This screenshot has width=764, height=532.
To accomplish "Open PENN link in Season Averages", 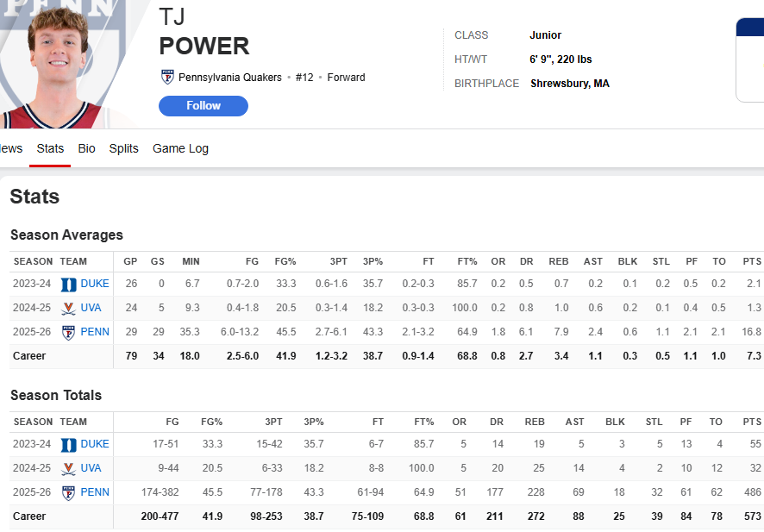I will (95, 332).
